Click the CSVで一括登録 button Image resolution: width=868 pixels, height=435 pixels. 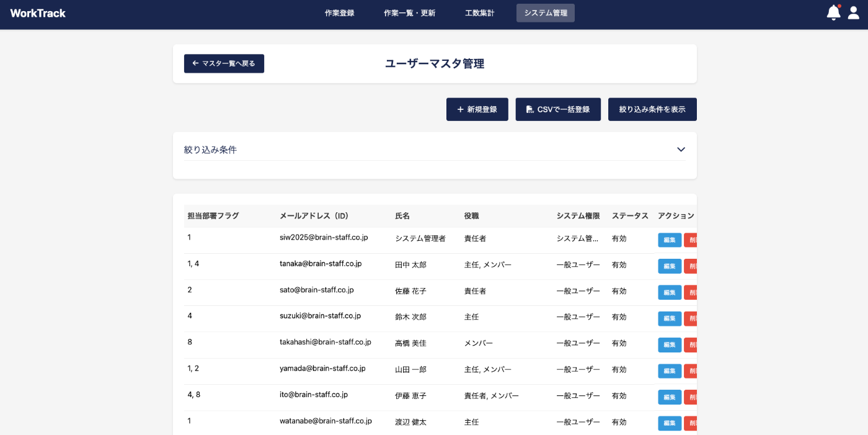(558, 109)
